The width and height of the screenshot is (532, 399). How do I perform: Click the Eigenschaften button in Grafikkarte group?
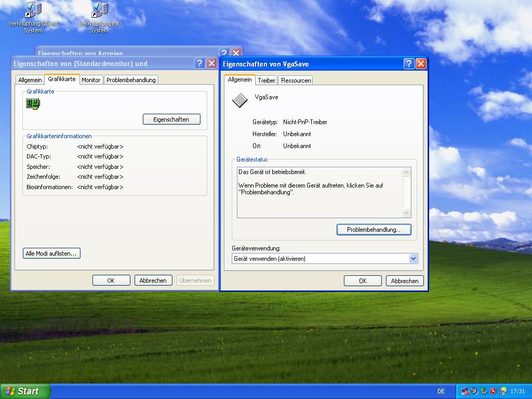[x=171, y=119]
